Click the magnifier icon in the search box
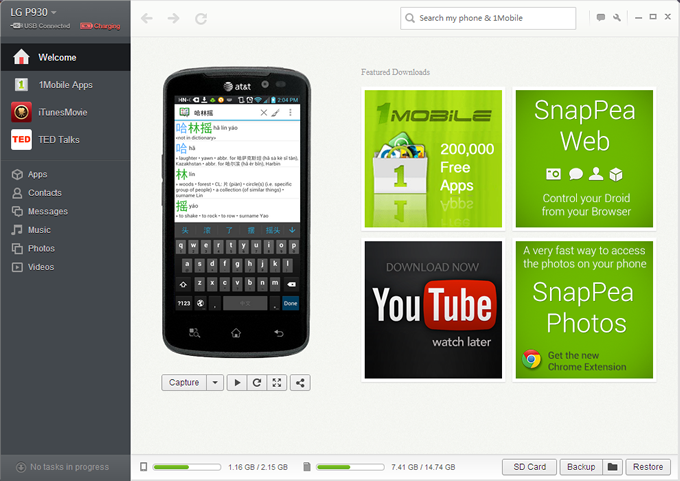The height and width of the screenshot is (481, 680). pos(409,18)
